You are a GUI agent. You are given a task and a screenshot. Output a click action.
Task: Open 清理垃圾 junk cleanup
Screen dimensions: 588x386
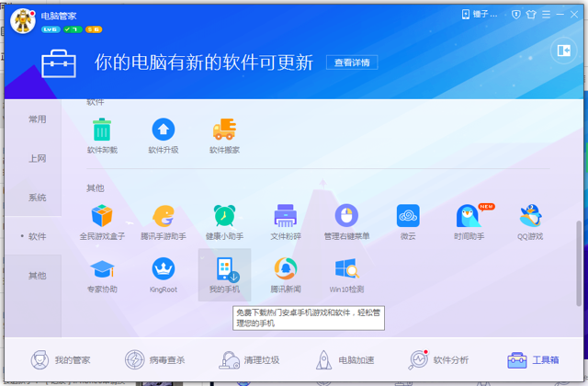pyautogui.click(x=249, y=360)
